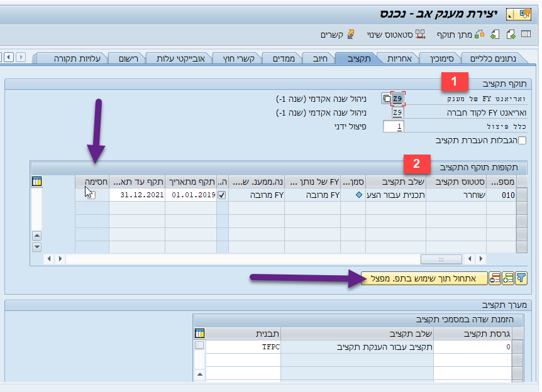Click the גרסת תקציב column header

pyautogui.click(x=473, y=334)
